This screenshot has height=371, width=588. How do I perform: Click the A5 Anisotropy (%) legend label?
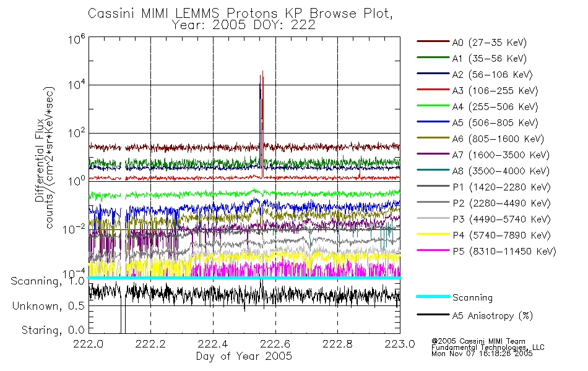[493, 316]
